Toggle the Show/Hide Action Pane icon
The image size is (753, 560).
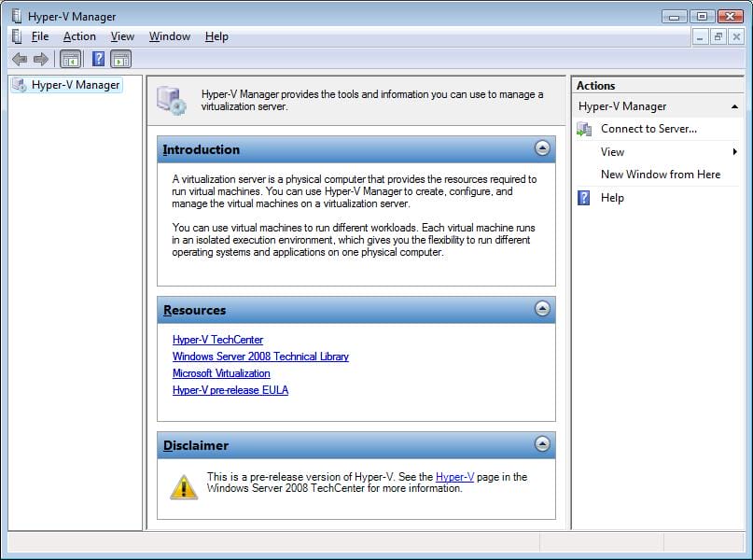click(x=120, y=59)
